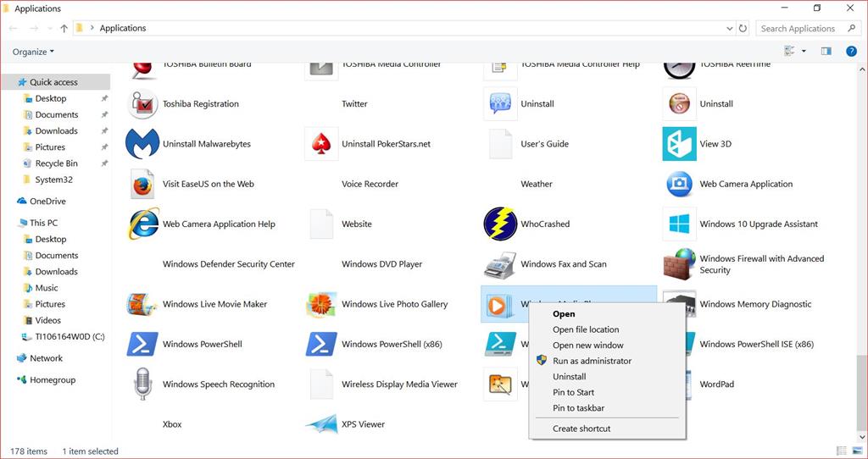Click the scrollbar up arrow
The image size is (868, 459).
pos(862,69)
